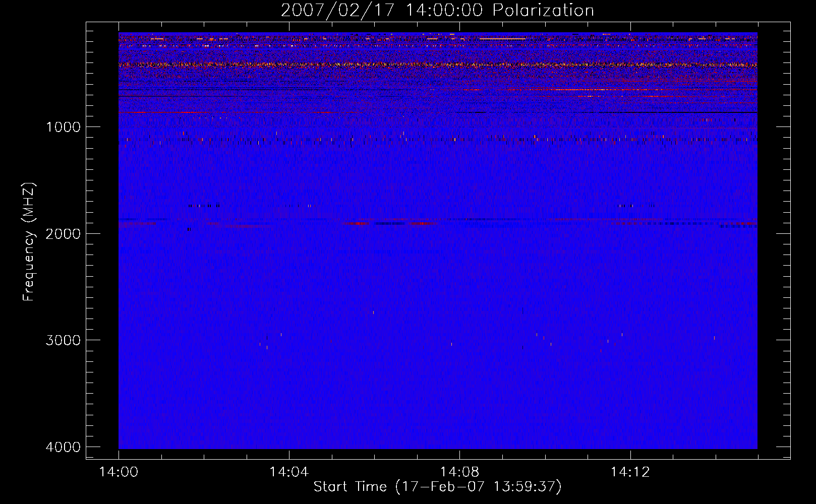The image size is (816, 504).
Task: Click the 14:04 time tick label
Action: point(289,472)
